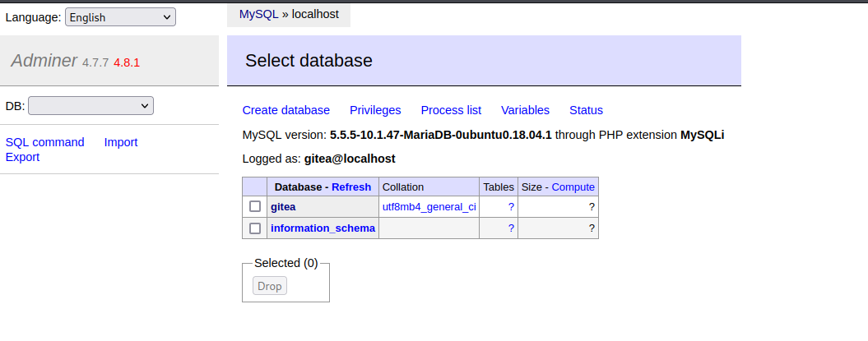Go to the Import page
Image resolution: width=868 pixels, height=341 pixels.
[x=121, y=142]
